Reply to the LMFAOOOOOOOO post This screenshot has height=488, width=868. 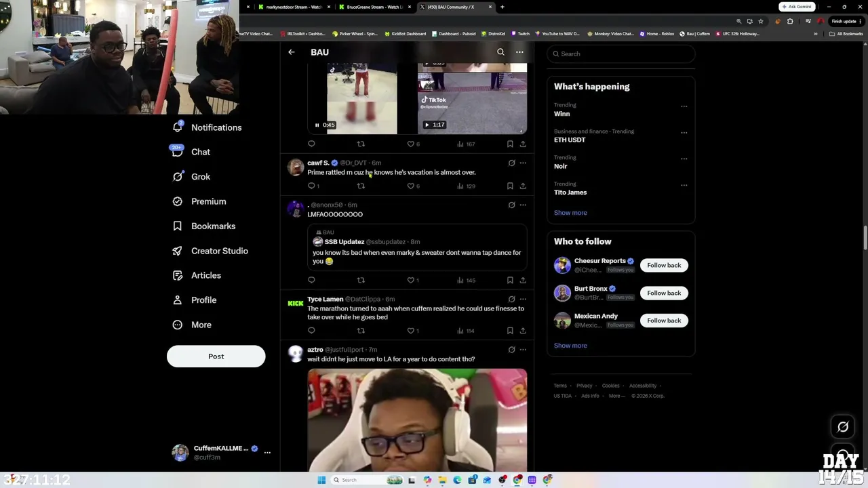click(312, 280)
